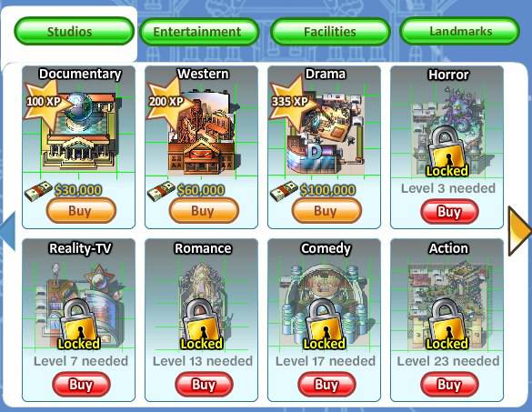Image resolution: width=532 pixels, height=412 pixels.
Task: Go to next page with right arrow
Action: tap(519, 231)
